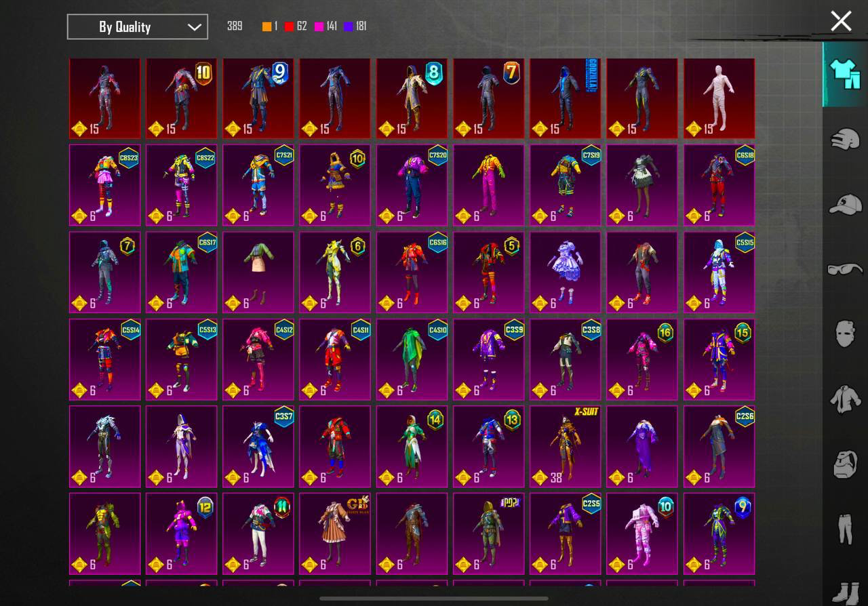The width and height of the screenshot is (868, 606).
Task: Select the outfit tagged C6S18
Action: [719, 185]
